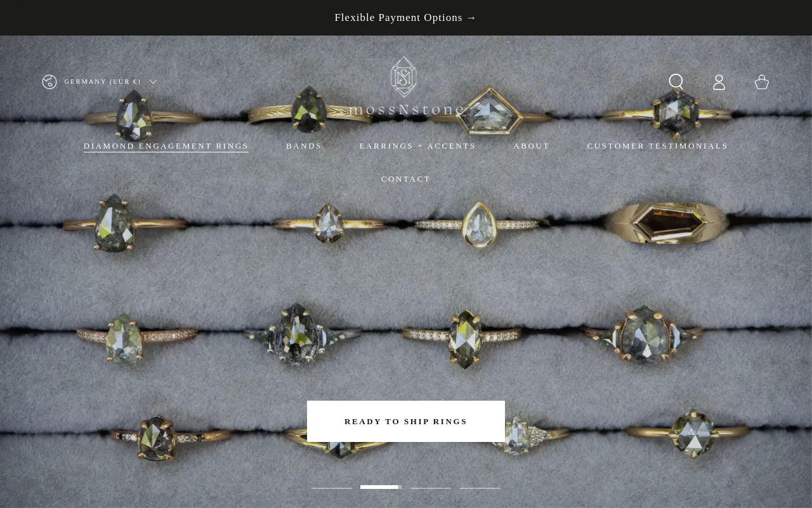This screenshot has height=508, width=812.
Task: Open the shopping bag cart icon
Action: [762, 82]
